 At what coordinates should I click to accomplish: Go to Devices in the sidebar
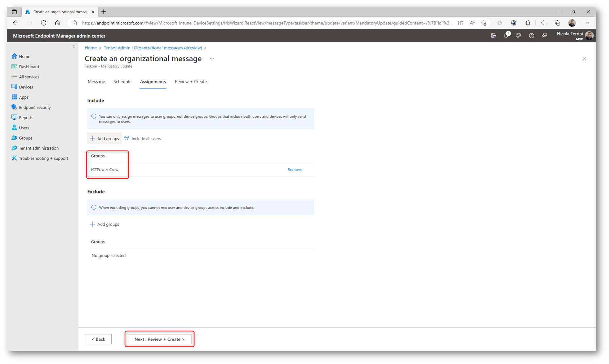click(26, 87)
